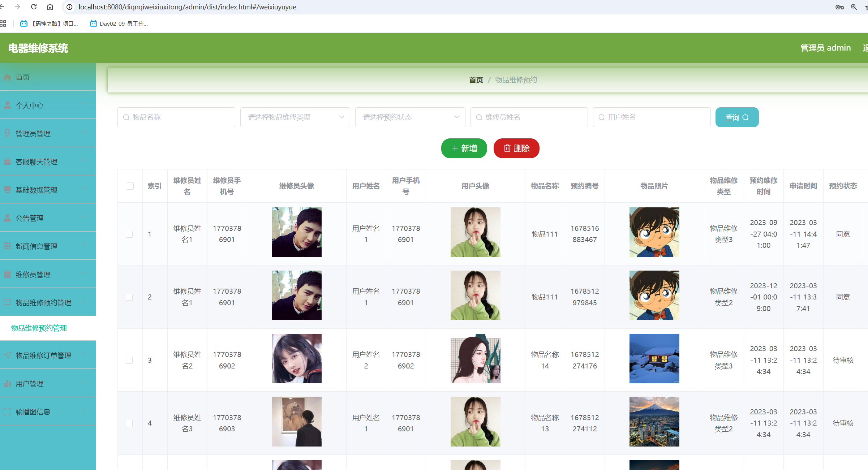Click the green 新增 button
Viewport: 868px width, 470px height.
pos(464,148)
